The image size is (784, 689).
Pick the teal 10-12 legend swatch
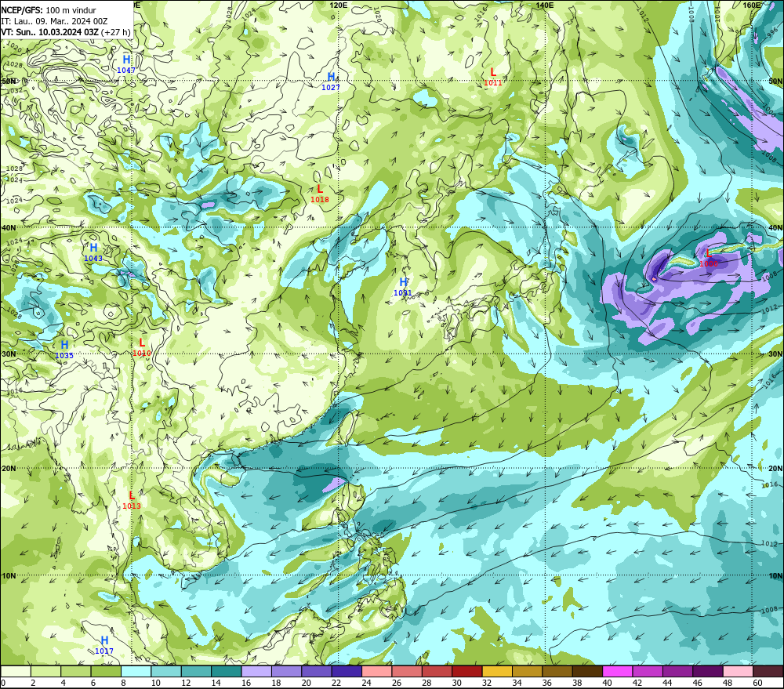(166, 671)
